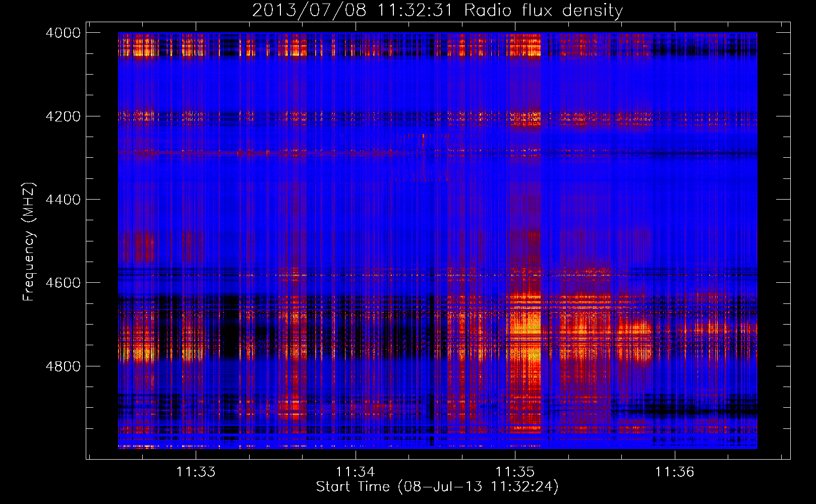Click the 4200 frequency tick label
The height and width of the screenshot is (504, 816).
(x=63, y=116)
